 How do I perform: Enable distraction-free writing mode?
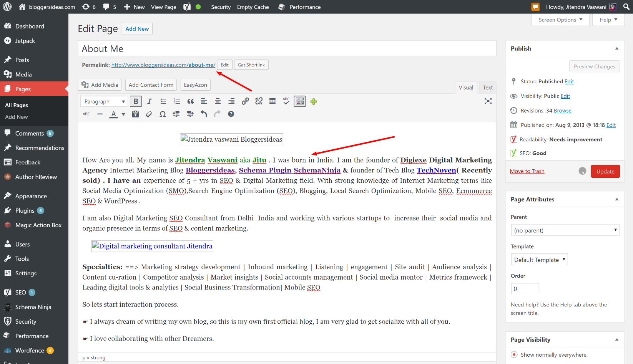pos(488,101)
